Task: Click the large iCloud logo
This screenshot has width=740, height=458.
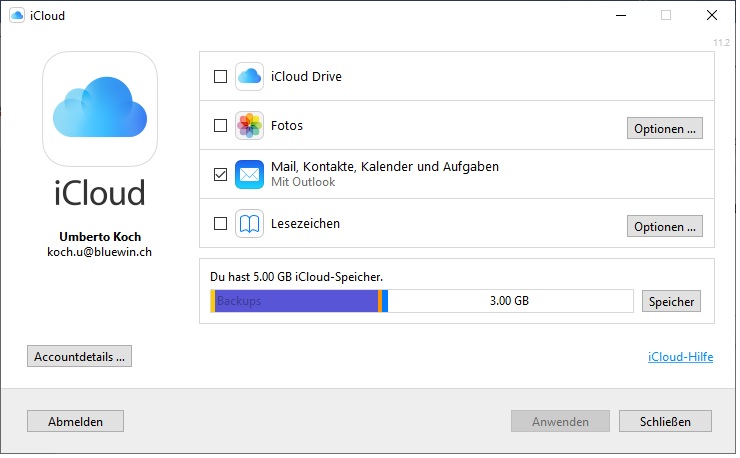Action: pos(100,109)
